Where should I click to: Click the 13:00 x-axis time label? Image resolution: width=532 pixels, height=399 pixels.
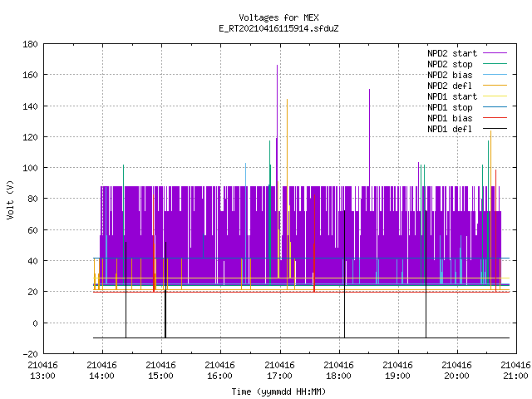(x=42, y=376)
